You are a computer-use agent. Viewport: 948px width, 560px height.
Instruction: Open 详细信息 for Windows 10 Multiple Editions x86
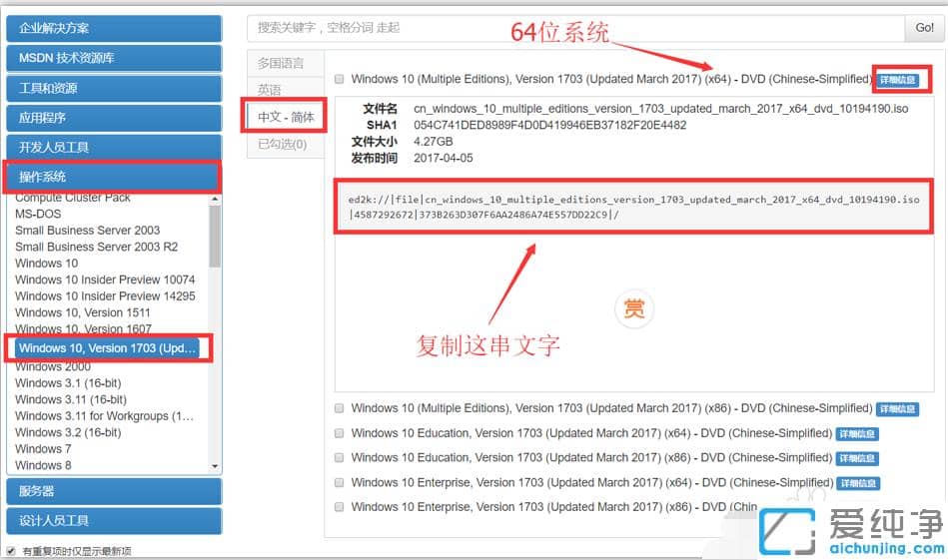point(897,409)
